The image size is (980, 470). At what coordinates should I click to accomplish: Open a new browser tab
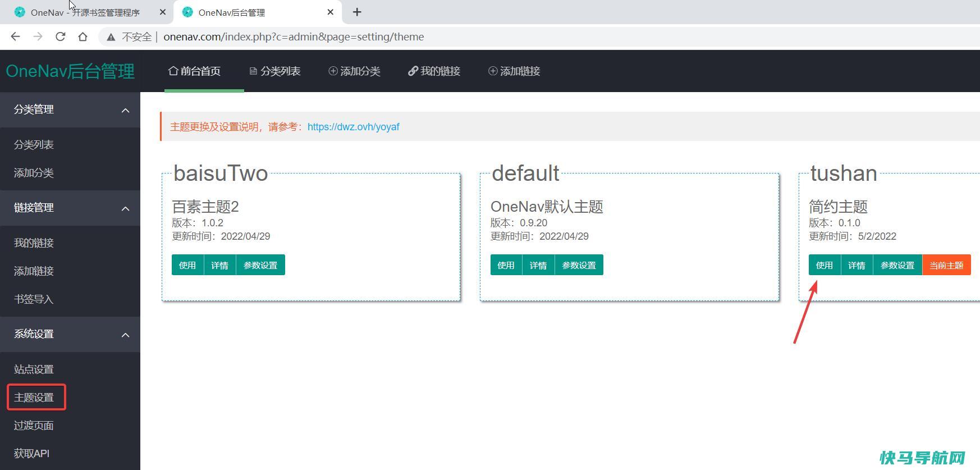tap(357, 12)
